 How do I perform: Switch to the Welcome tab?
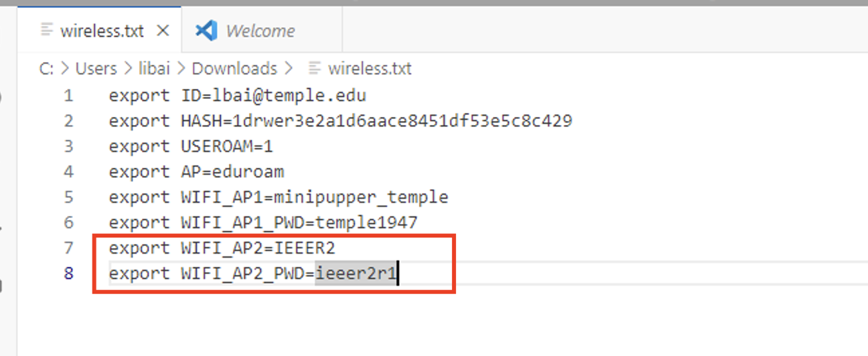click(260, 31)
